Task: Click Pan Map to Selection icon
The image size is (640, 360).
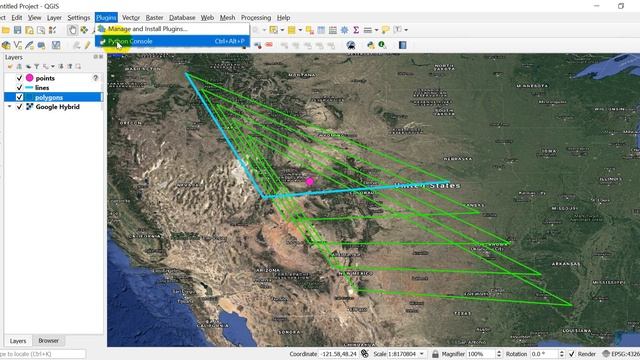Action: point(84,30)
